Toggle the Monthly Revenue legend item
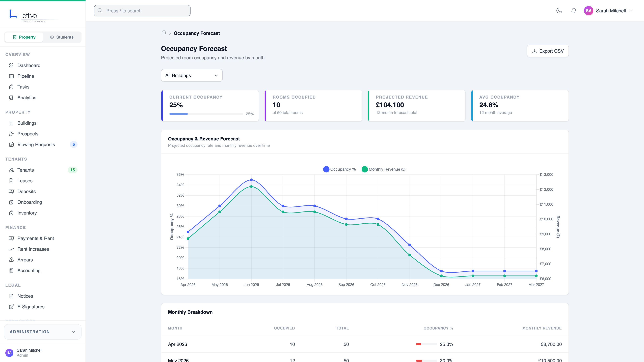The image size is (644, 362). pyautogui.click(x=384, y=169)
